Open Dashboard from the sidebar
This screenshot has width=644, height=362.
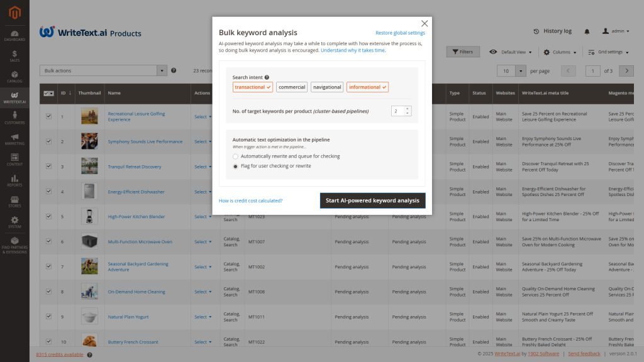(14, 35)
